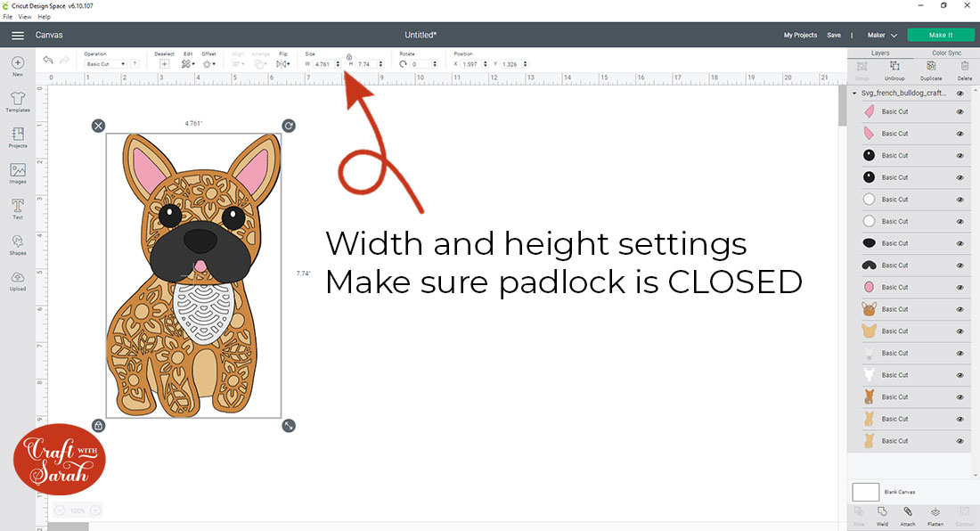Hide the black oval nose layer
Screen dimensions: 980x531
coord(960,243)
